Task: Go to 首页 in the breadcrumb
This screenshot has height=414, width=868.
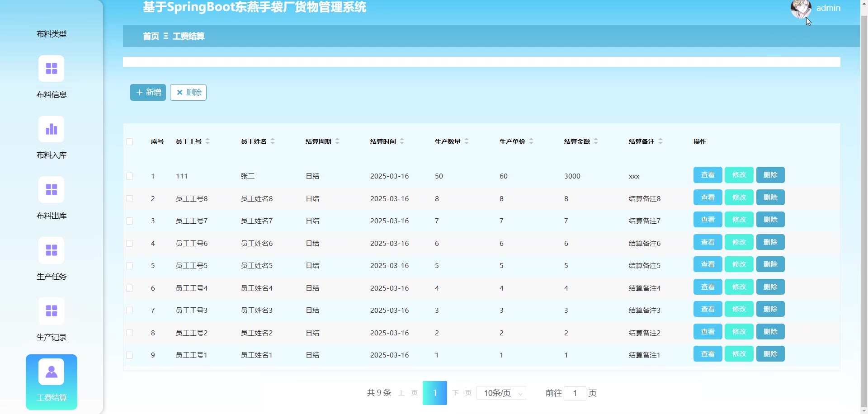Action: (x=151, y=36)
